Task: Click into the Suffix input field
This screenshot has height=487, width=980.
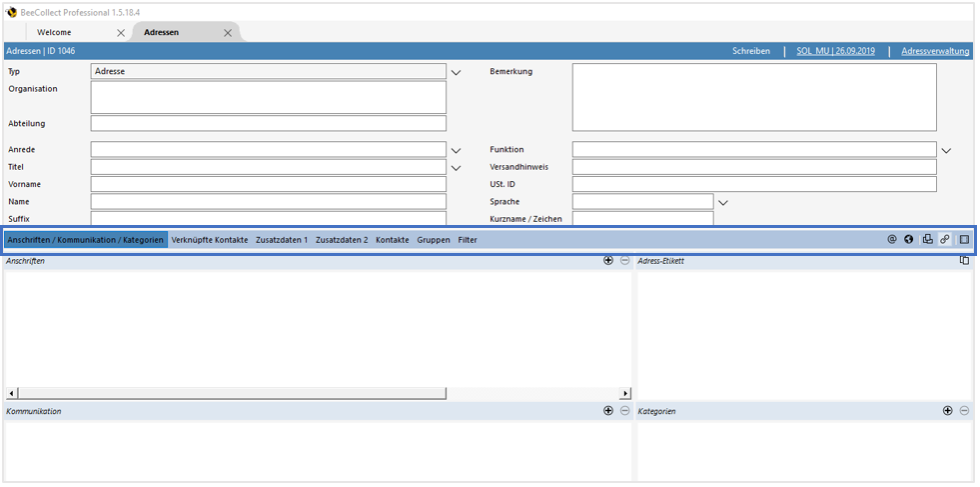Action: 269,218
